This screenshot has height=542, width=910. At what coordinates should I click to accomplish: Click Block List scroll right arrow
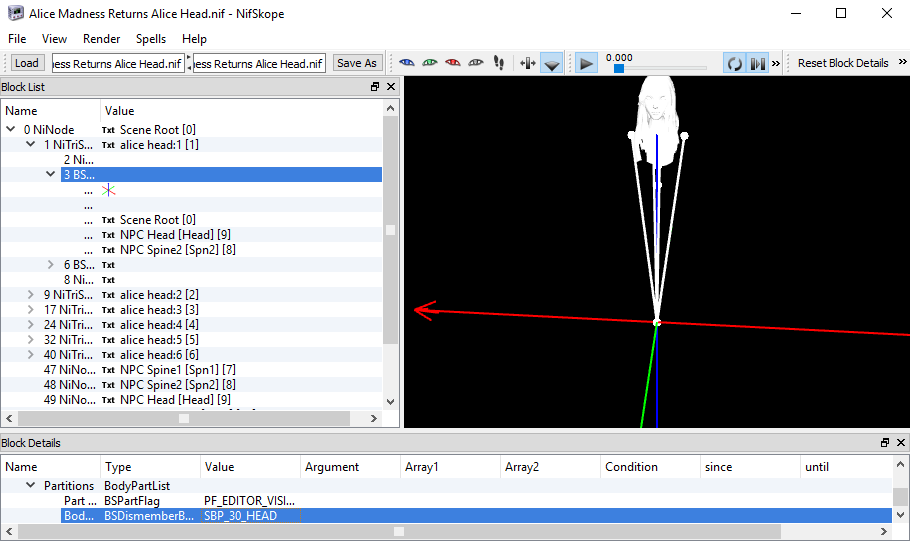point(374,418)
